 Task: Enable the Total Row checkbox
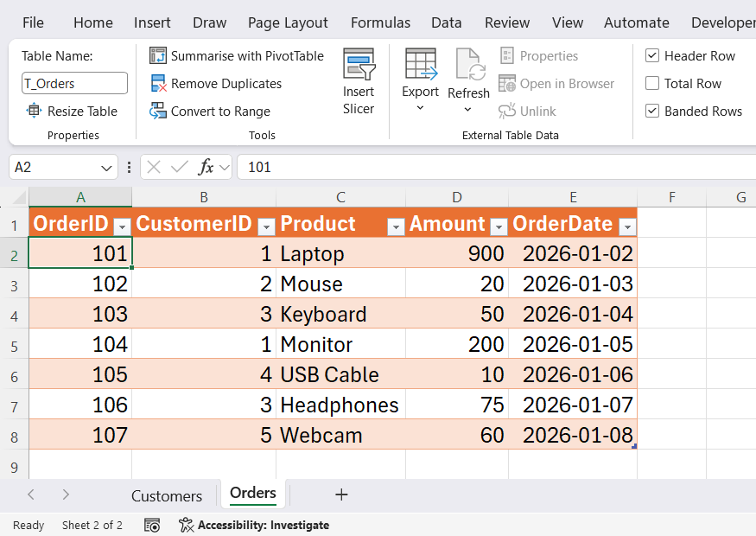(651, 84)
